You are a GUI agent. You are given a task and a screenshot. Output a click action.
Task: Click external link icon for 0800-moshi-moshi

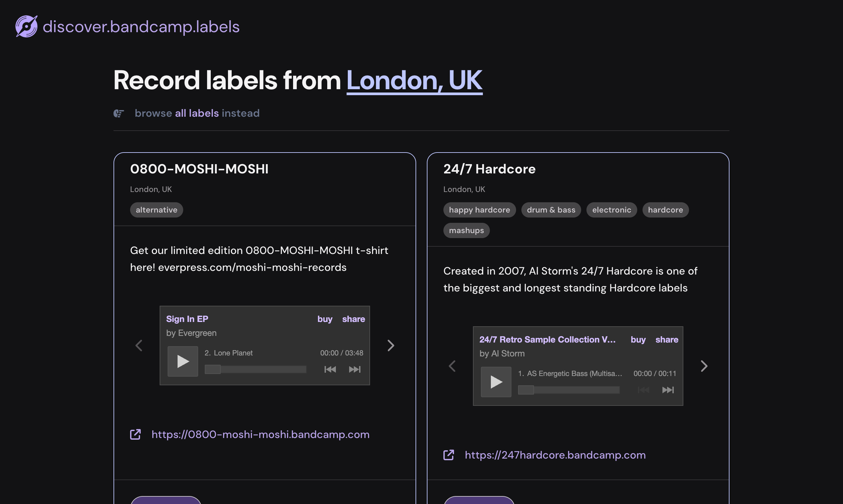pos(135,434)
